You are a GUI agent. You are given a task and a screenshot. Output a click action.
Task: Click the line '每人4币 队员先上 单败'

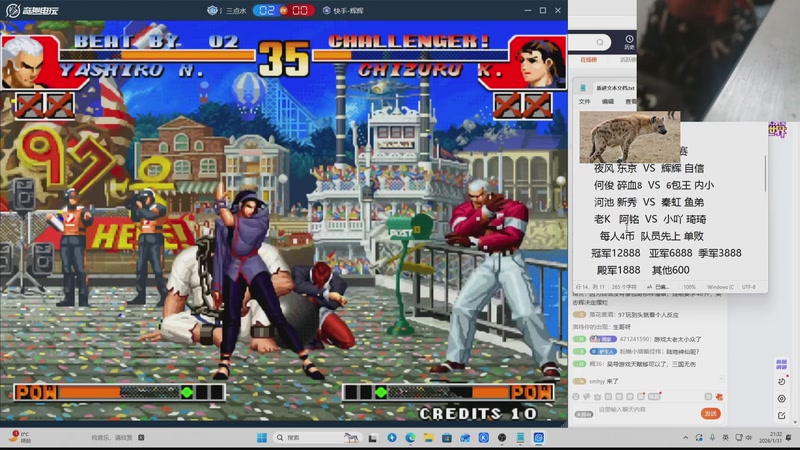click(652, 236)
